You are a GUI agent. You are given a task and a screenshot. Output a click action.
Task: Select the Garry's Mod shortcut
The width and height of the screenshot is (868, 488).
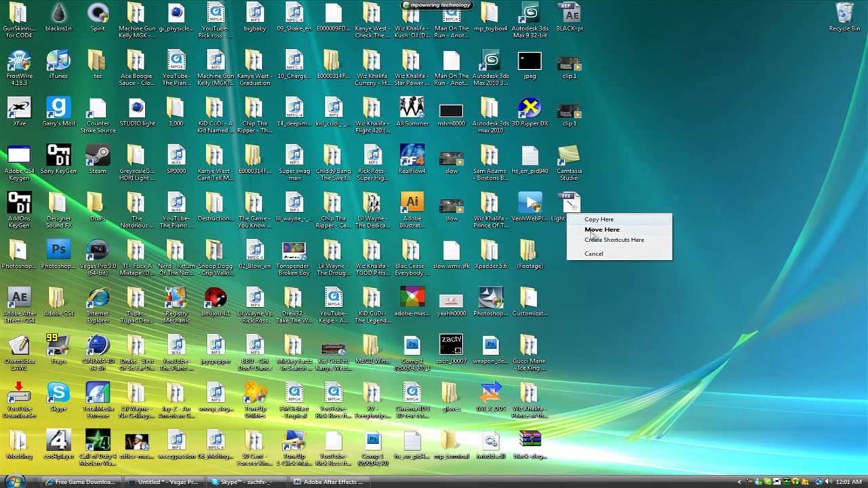[x=58, y=113]
